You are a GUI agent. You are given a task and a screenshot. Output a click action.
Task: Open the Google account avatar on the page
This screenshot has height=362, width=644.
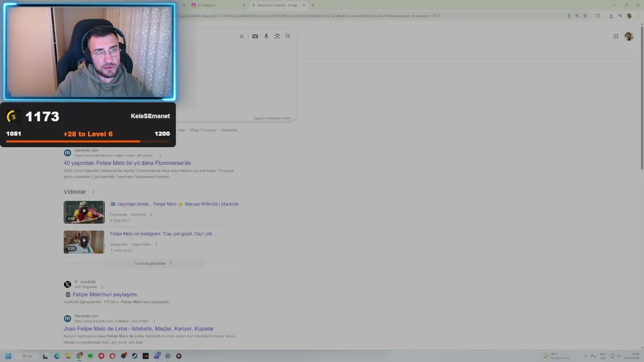(x=629, y=36)
